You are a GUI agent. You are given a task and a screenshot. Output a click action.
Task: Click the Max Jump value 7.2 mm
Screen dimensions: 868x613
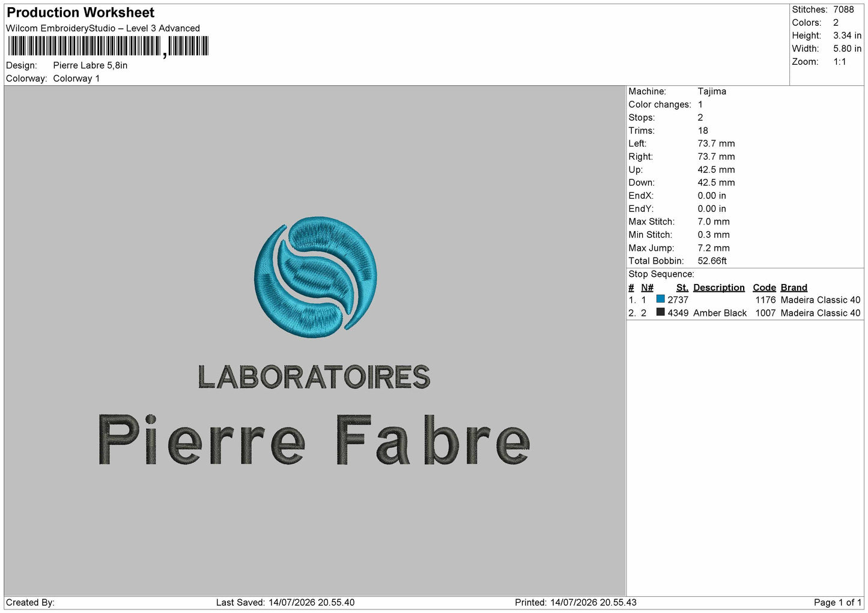[714, 248]
